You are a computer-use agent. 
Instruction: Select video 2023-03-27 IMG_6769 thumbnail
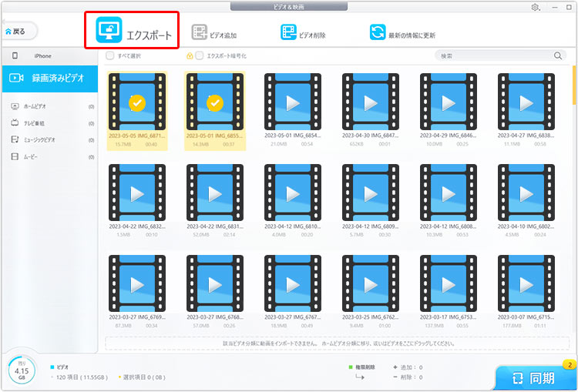pos(137,283)
